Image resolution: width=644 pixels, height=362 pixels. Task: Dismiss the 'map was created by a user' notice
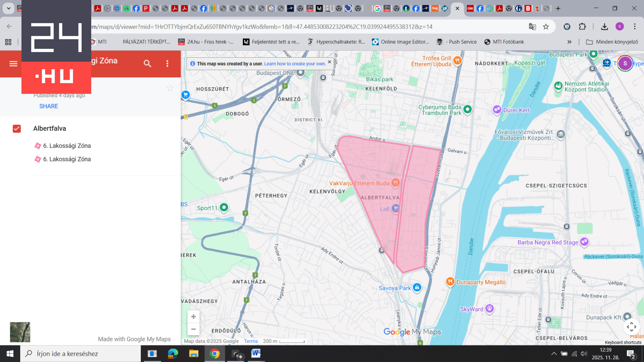(x=330, y=63)
